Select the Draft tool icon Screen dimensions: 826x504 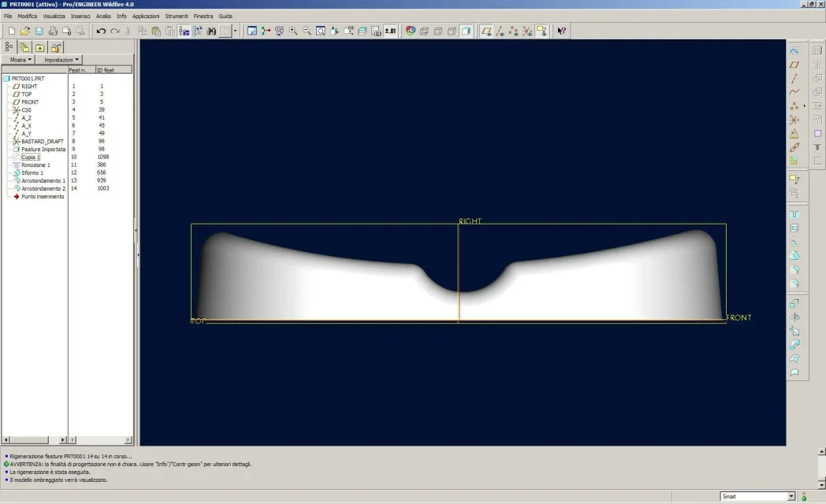pos(794,256)
